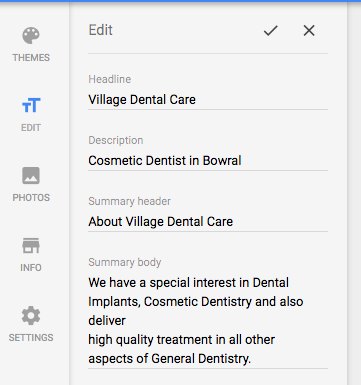Select the Edit text icon in sidebar

pyautogui.click(x=31, y=105)
